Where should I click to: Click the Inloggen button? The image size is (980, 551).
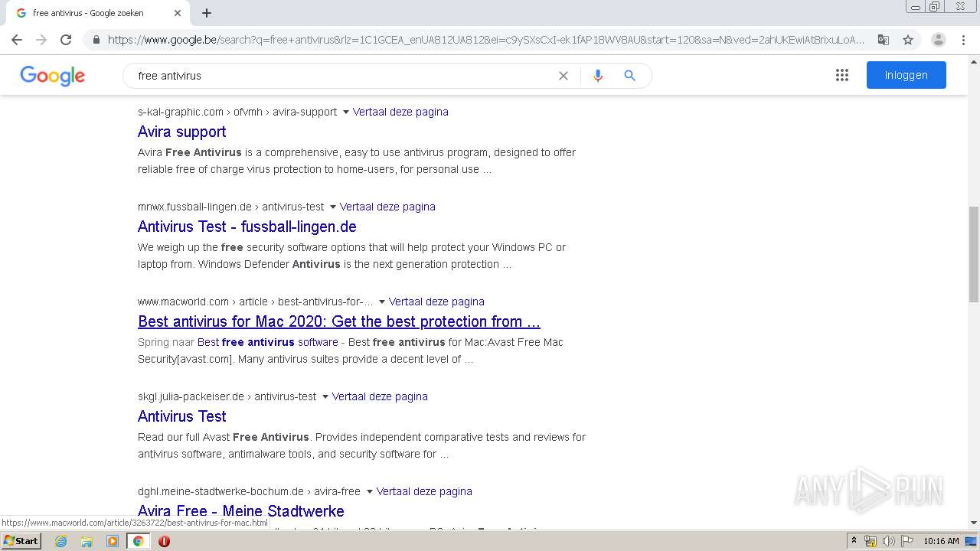tap(906, 75)
